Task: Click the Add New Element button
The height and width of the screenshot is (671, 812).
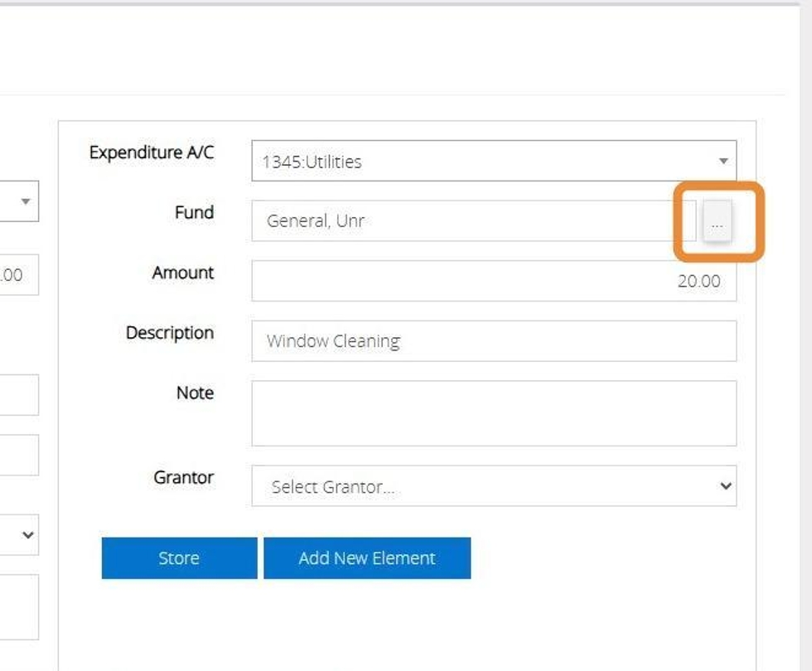Action: click(367, 558)
